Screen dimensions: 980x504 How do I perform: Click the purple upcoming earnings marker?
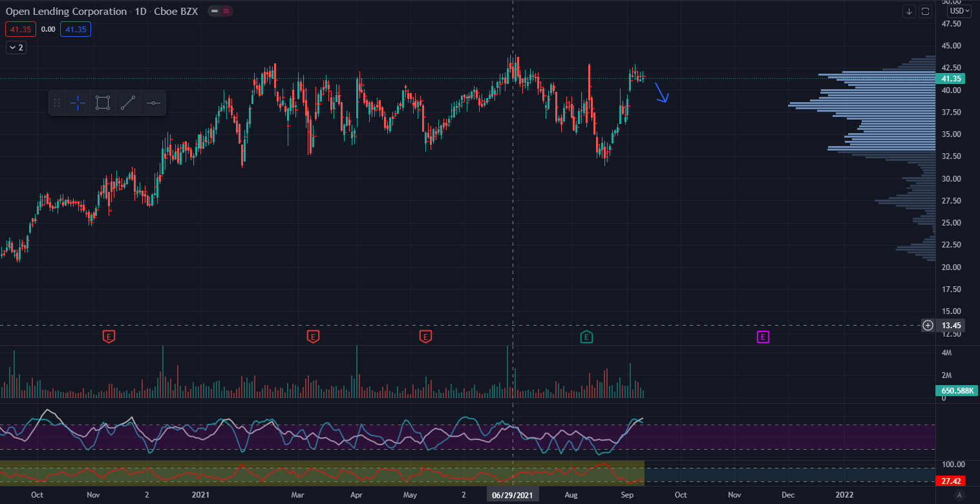coord(763,336)
